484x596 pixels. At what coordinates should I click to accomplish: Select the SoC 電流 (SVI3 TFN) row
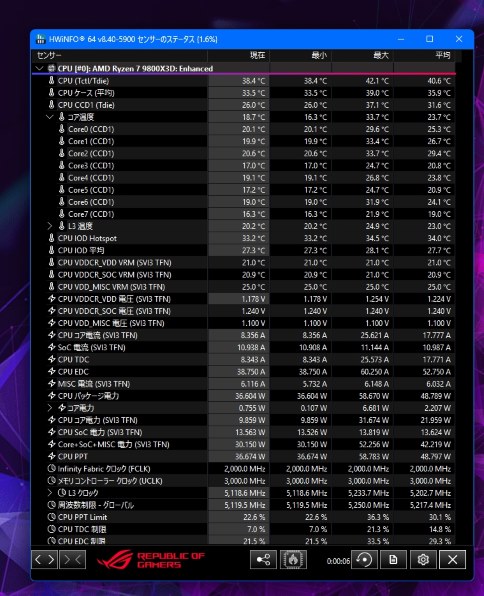(244, 347)
